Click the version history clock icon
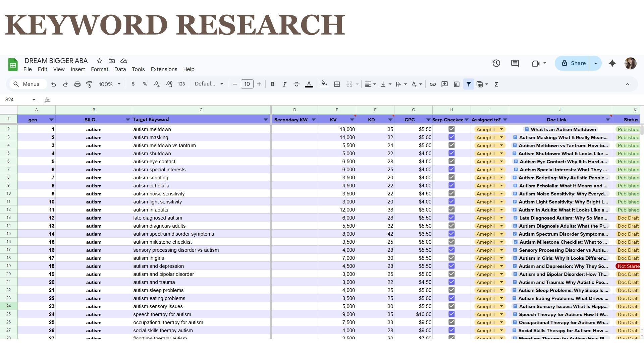The image size is (644, 362). 496,63
